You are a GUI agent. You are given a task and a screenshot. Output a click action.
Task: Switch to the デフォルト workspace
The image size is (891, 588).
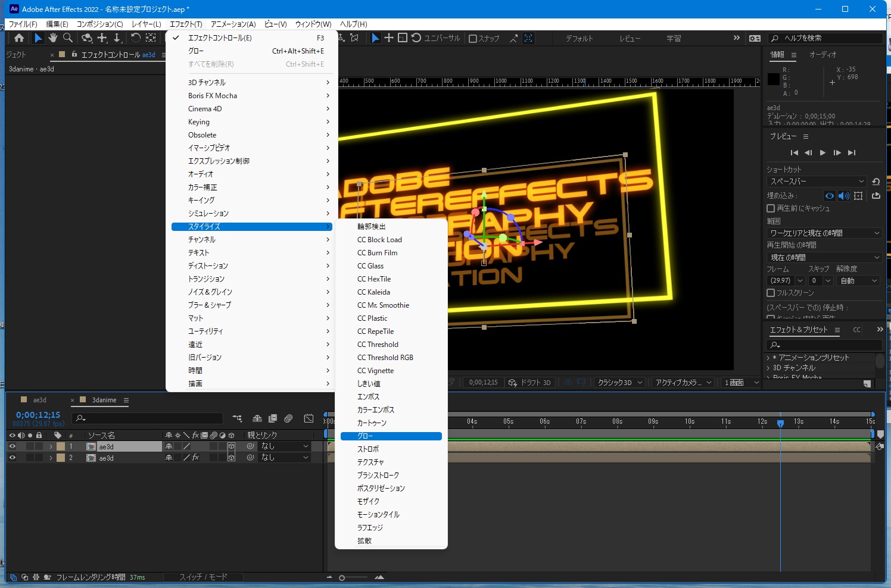580,39
